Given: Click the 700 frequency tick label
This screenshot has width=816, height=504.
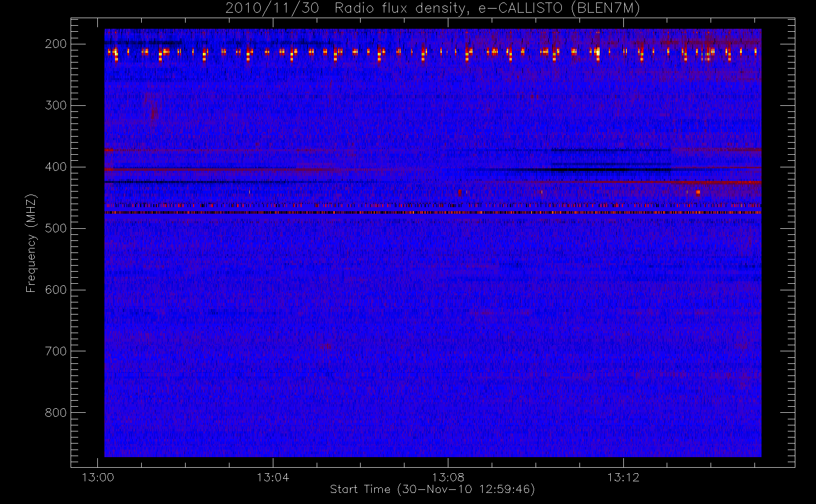Looking at the screenshot, I should [x=56, y=351].
